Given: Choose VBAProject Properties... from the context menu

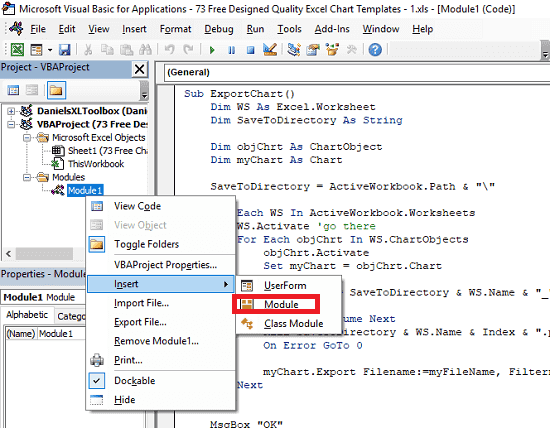Looking at the screenshot, I should tap(161, 265).
